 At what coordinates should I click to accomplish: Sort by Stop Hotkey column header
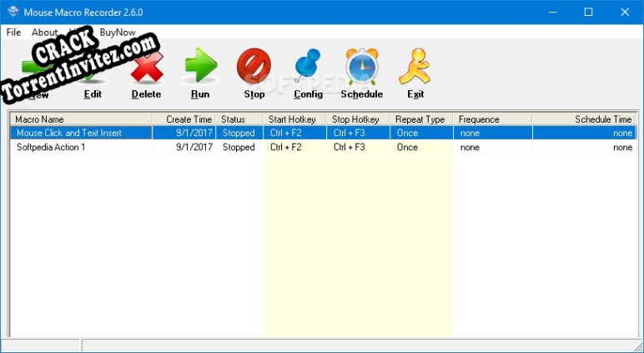point(358,119)
